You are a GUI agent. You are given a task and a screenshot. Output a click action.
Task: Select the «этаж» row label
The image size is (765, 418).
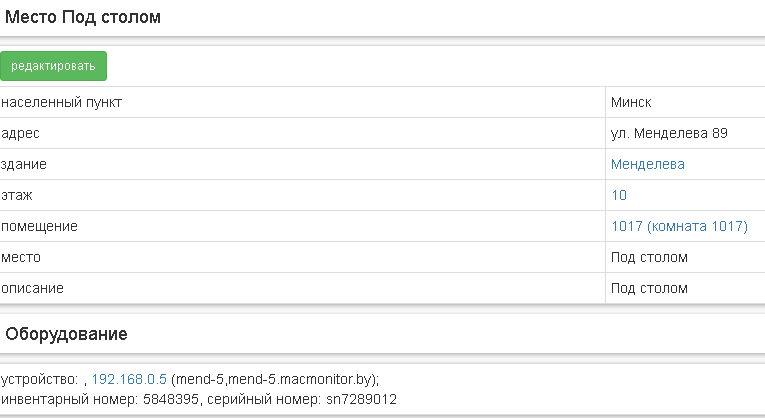coord(18,195)
